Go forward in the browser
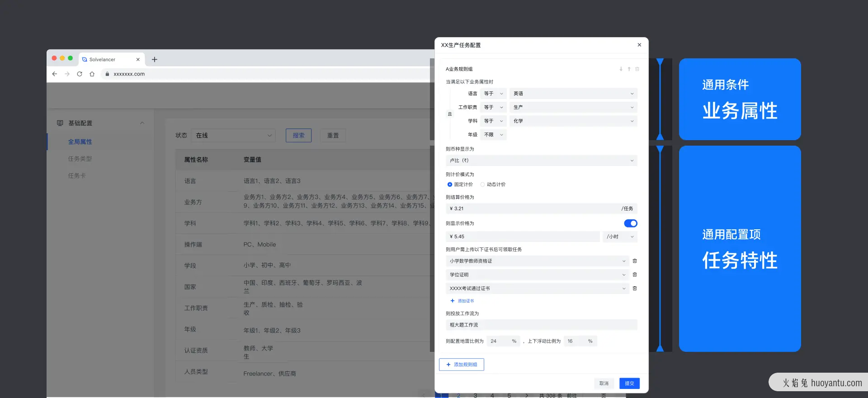Screen dimensions: 868x398 [x=67, y=74]
